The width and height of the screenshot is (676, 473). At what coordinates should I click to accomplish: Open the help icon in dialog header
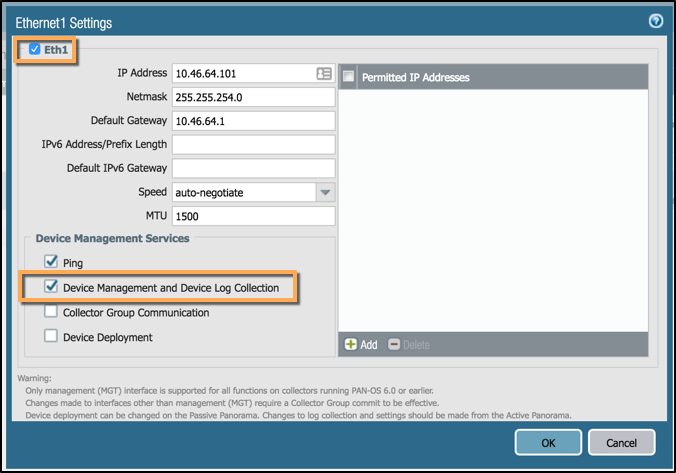point(656,20)
